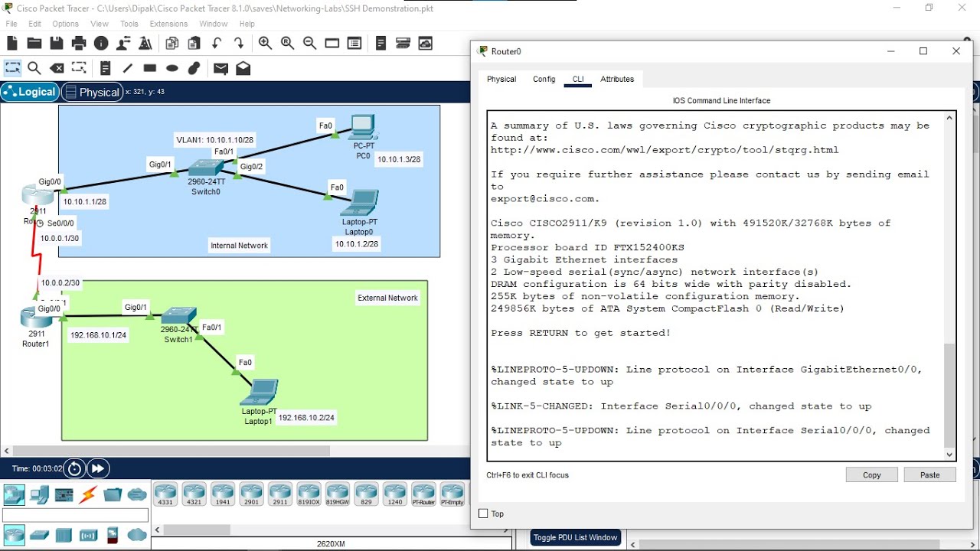This screenshot has height=551, width=980.
Task: Click the Zoom Out magnifier icon
Action: 309,44
